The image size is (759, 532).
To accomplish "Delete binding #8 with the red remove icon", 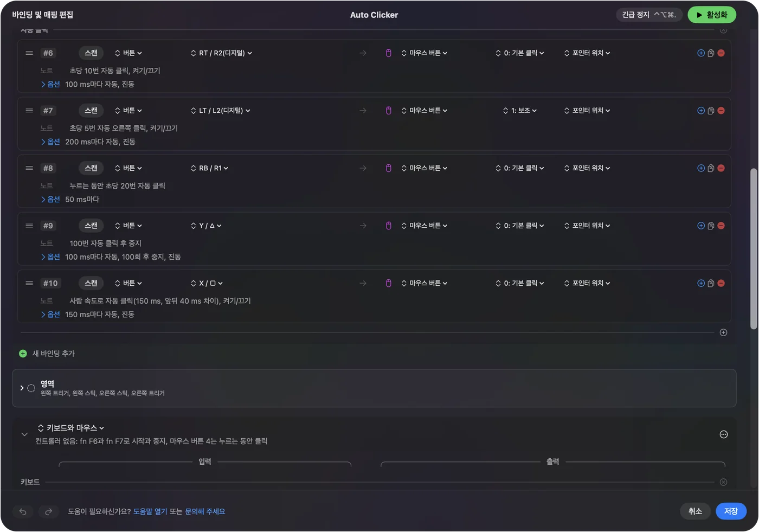I will click(721, 168).
